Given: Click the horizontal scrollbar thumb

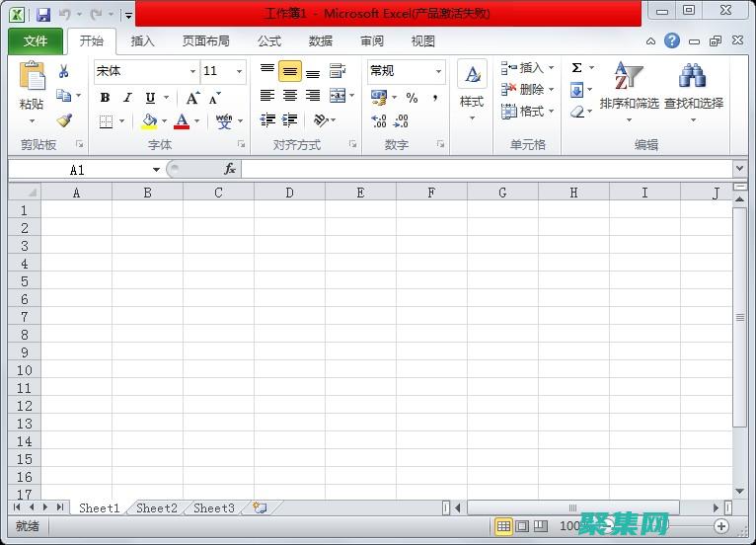Looking at the screenshot, I should (x=572, y=507).
